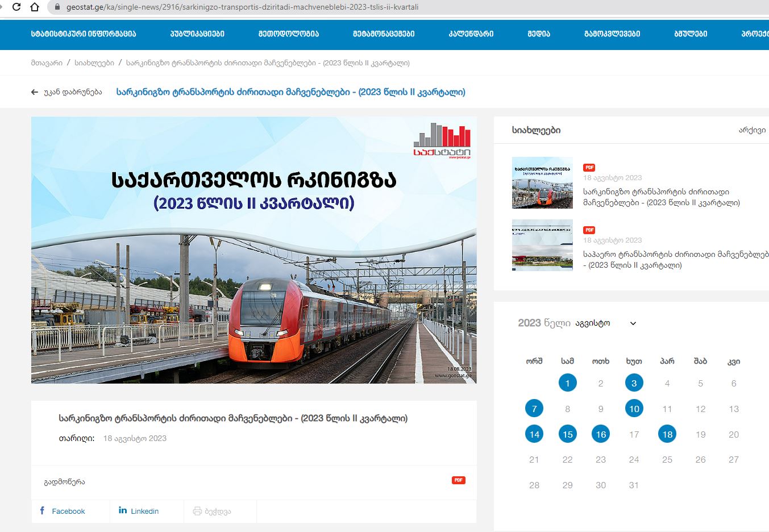Select August 14 in the calendar
769x532 pixels.
534,434
